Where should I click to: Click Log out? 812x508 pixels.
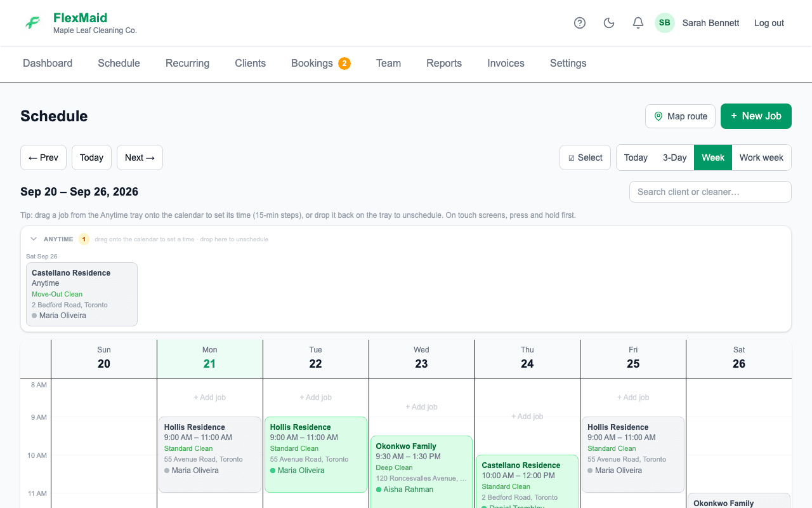[769, 23]
